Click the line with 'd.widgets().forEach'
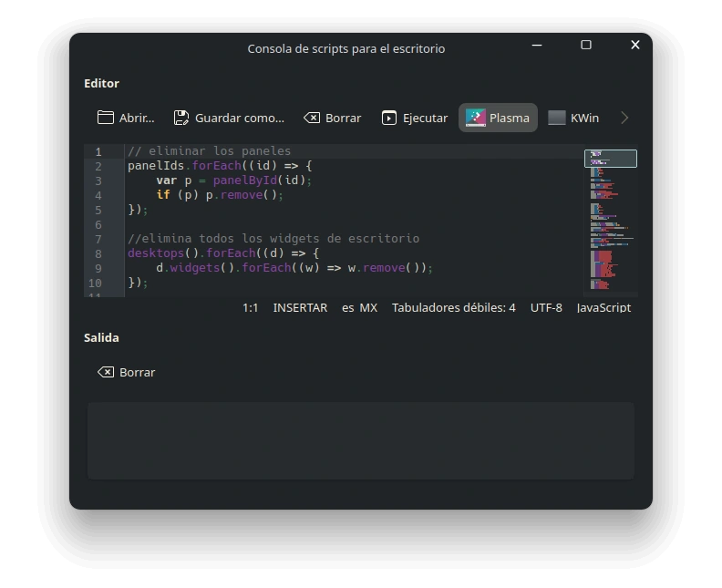 294,268
